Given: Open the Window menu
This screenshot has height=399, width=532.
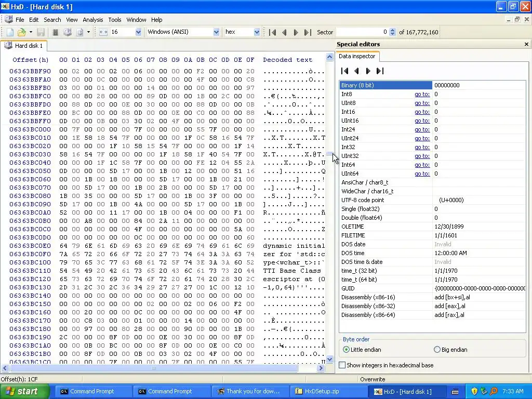Looking at the screenshot, I should [x=136, y=20].
